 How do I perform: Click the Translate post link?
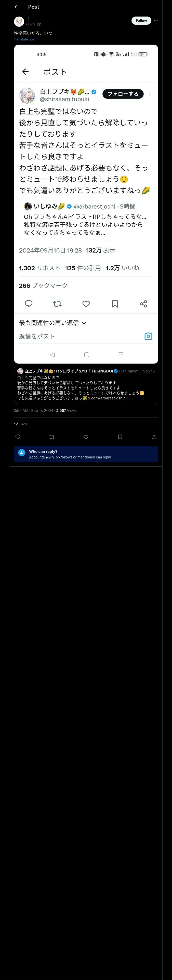tap(25, 39)
